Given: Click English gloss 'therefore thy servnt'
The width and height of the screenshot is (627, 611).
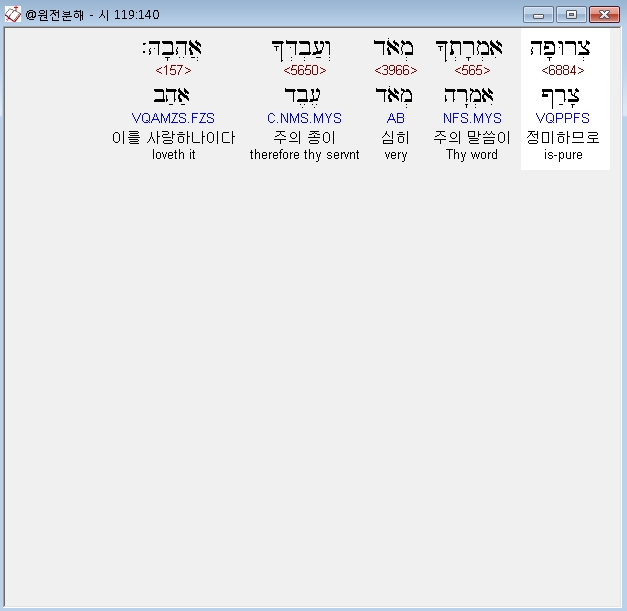Looking at the screenshot, I should click(305, 154).
